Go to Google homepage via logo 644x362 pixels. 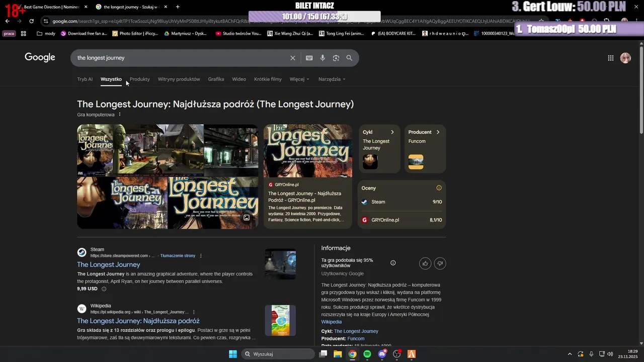[40, 57]
